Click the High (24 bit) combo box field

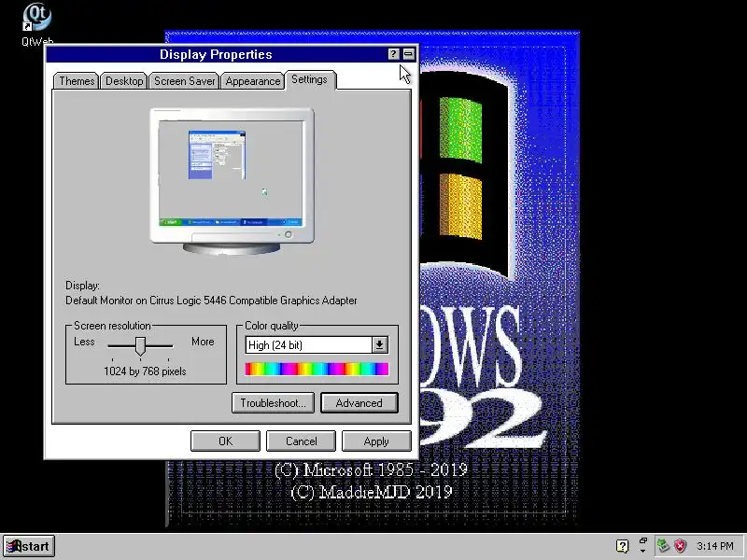click(317, 344)
